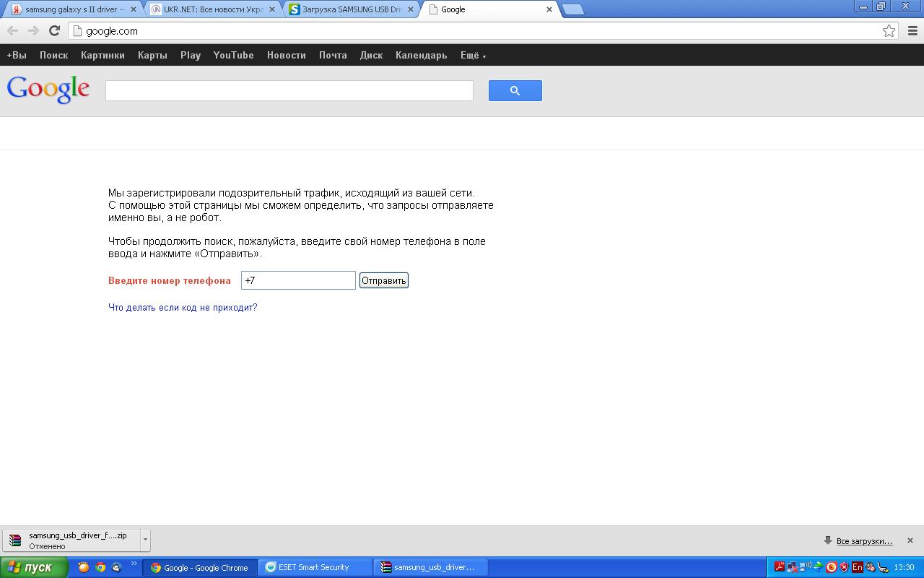Switch to the samsung galaxy s II driver tab
924x578 pixels.
(74, 9)
